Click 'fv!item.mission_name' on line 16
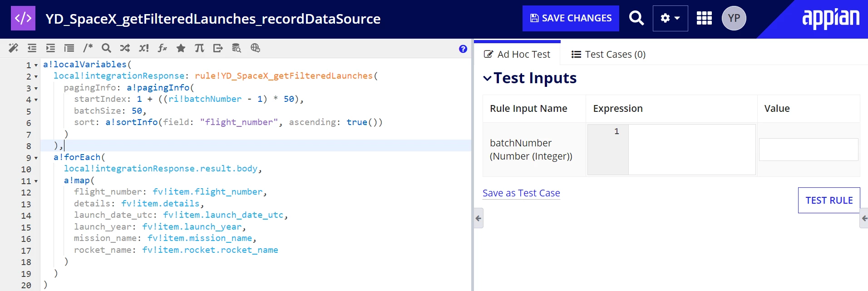This screenshot has height=291, width=868. click(x=200, y=238)
